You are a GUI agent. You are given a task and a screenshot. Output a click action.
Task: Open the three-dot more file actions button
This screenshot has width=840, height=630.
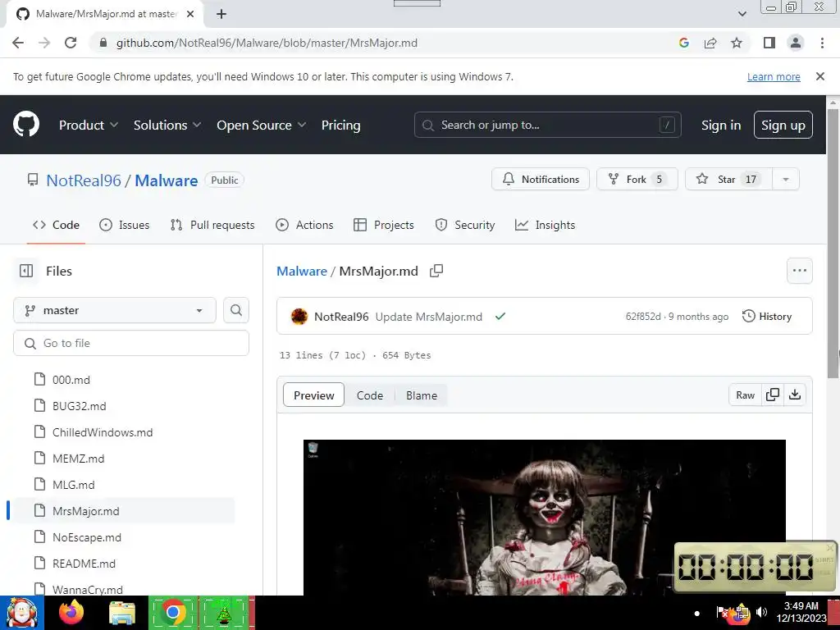[x=799, y=271]
